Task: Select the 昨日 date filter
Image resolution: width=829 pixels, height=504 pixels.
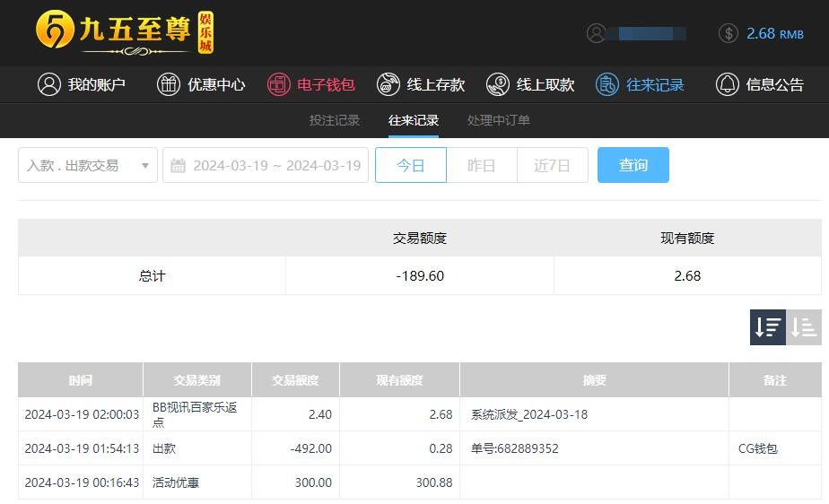Action: [482, 165]
